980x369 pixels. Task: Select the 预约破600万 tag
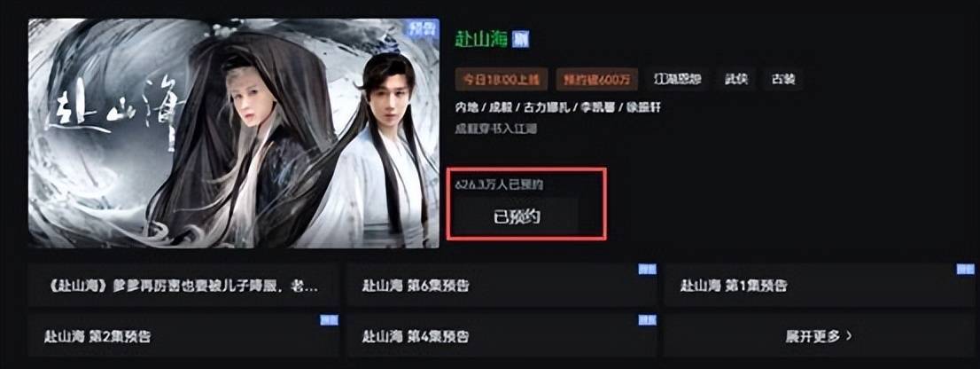pyautogui.click(x=597, y=80)
